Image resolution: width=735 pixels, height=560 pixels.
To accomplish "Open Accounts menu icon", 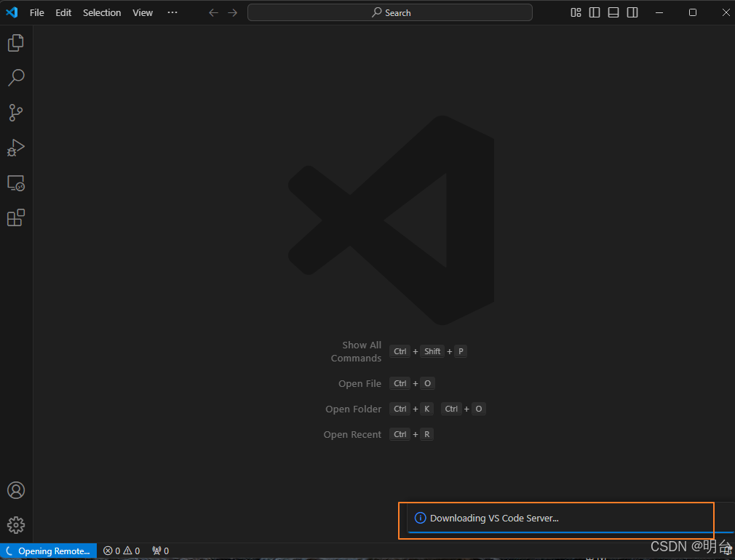I will click(x=16, y=490).
